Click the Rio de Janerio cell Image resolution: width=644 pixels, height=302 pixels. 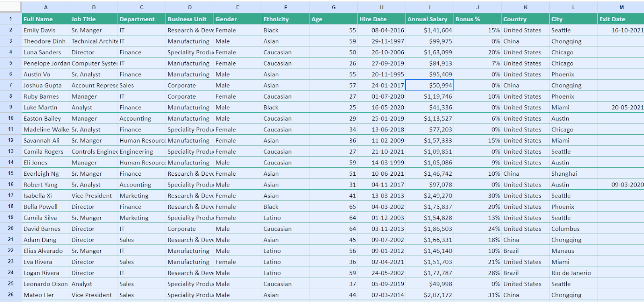coord(574,273)
